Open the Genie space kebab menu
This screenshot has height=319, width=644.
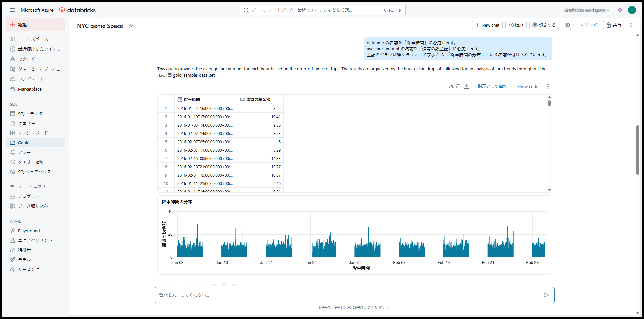(631, 25)
